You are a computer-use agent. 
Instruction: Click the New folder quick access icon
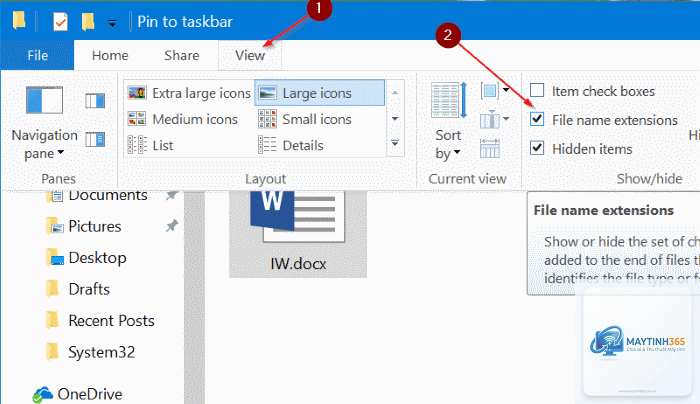coord(88,21)
